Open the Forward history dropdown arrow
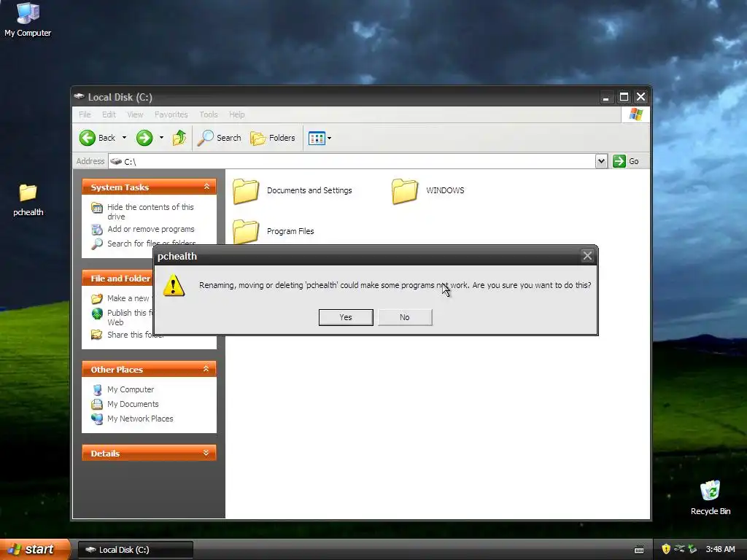 pyautogui.click(x=161, y=138)
